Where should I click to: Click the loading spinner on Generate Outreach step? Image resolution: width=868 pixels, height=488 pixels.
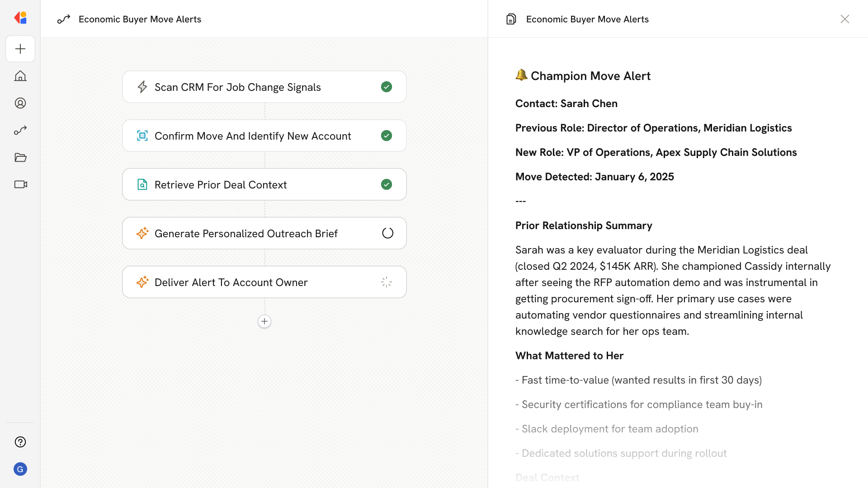coord(387,233)
